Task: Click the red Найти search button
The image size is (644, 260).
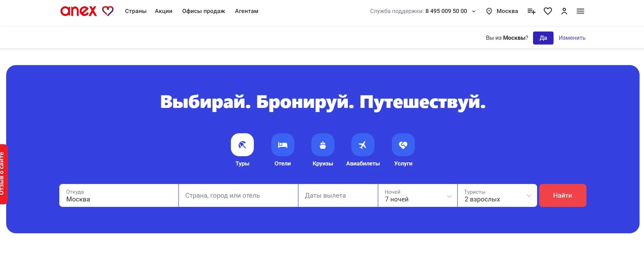Action: pos(563,196)
